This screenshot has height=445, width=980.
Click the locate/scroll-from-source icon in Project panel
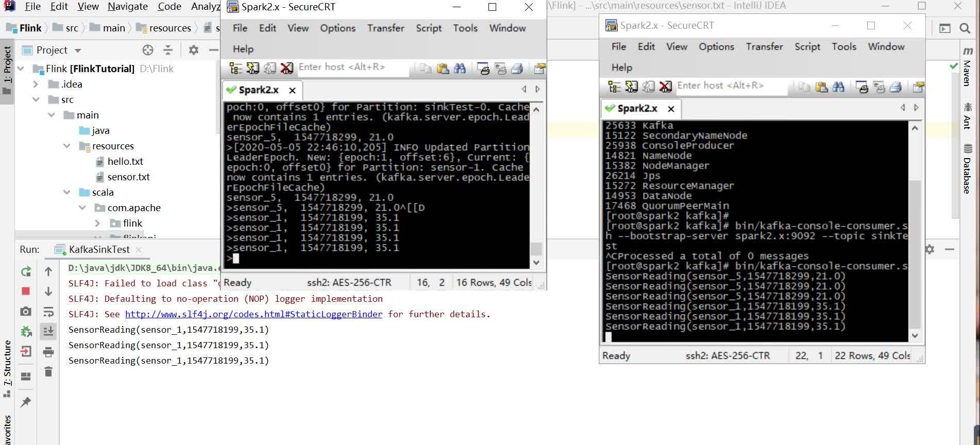pyautogui.click(x=148, y=50)
